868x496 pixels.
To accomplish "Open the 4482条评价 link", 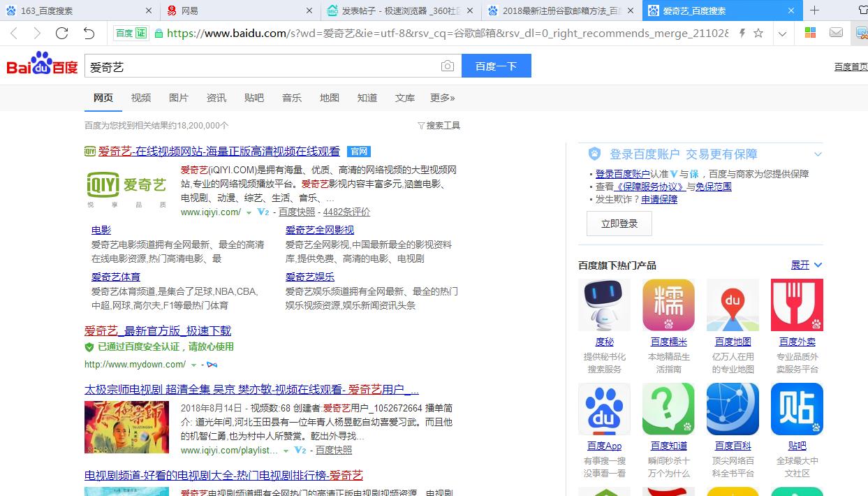I will (x=347, y=212).
